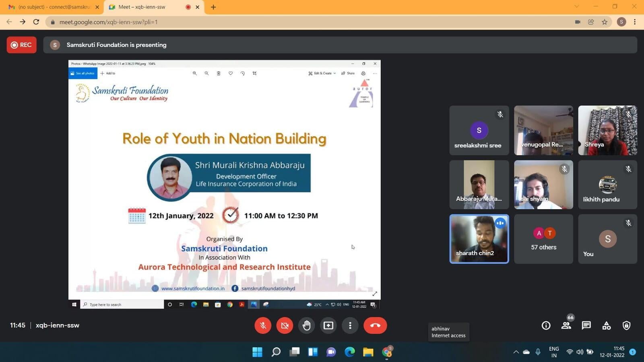644x362 pixels.
Task: Open the Activities panel icon
Action: [606, 325]
